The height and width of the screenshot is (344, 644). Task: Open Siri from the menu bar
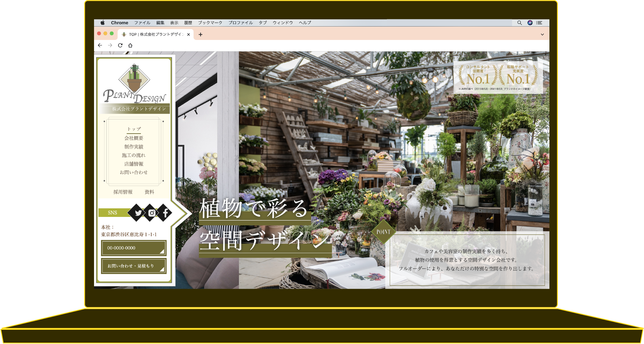coord(530,23)
